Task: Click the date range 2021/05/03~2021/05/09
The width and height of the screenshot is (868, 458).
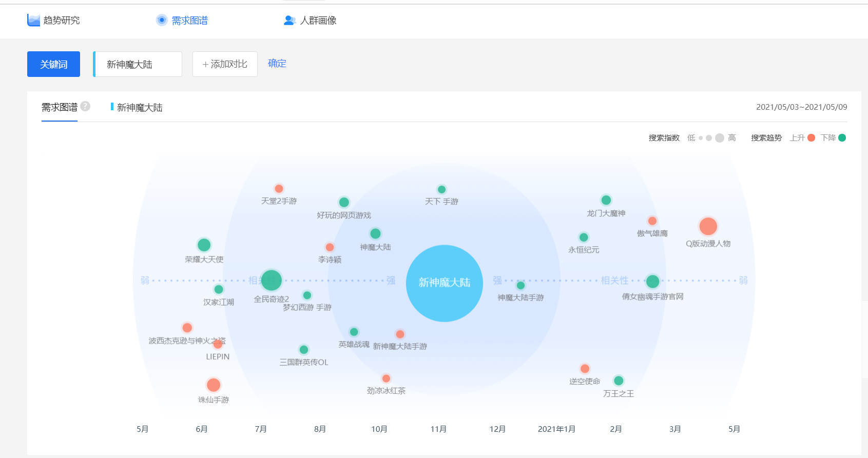Action: coord(802,107)
